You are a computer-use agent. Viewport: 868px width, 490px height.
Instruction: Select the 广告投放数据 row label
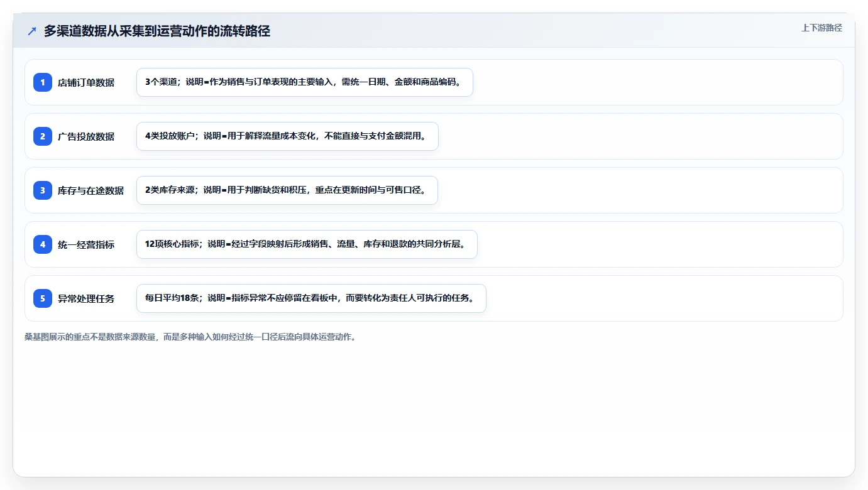click(x=86, y=136)
